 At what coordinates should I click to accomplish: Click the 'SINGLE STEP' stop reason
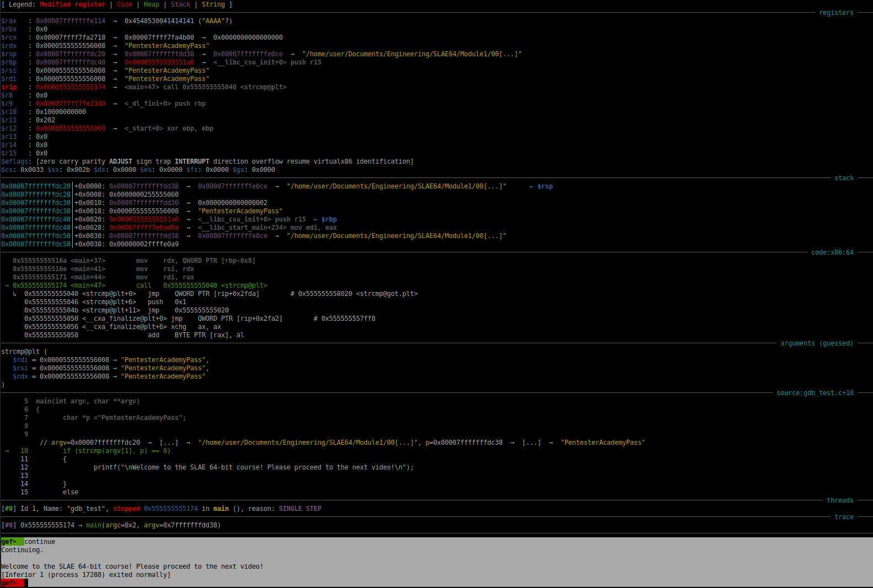click(x=300, y=509)
